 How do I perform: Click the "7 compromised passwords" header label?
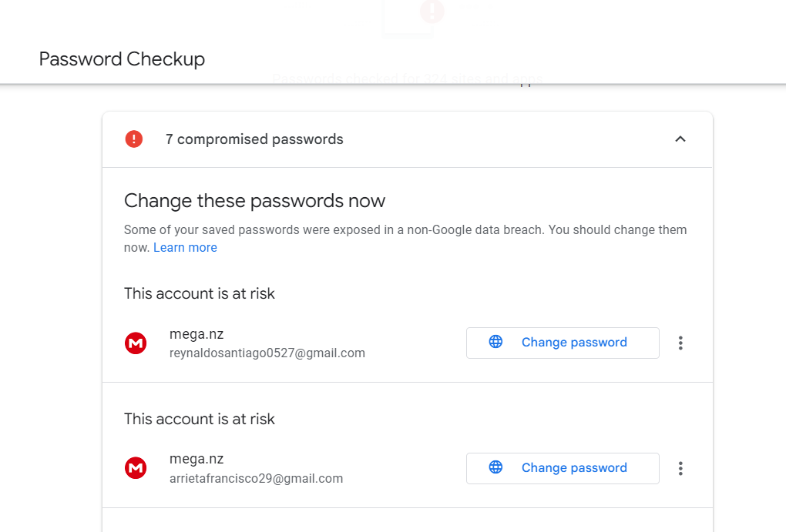coord(254,139)
